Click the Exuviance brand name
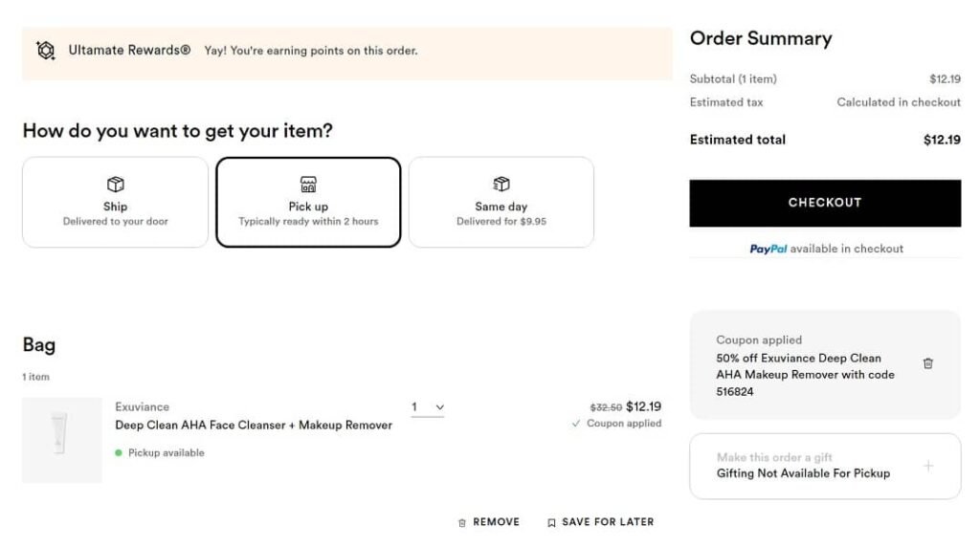980x547 pixels. (142, 406)
